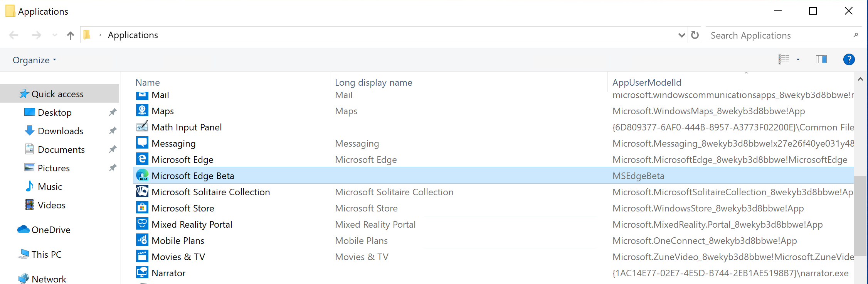
Task: Click the pin icon beside Downloads
Action: 113,131
